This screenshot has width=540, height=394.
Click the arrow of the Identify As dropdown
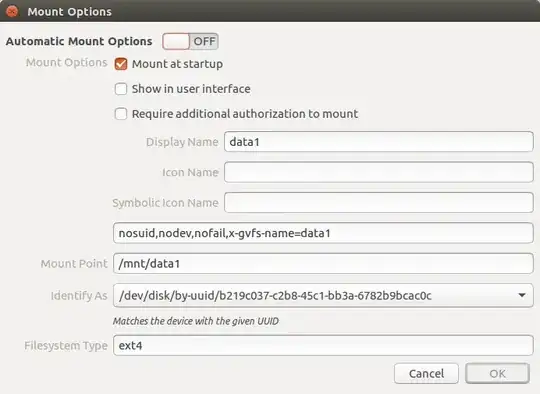522,296
